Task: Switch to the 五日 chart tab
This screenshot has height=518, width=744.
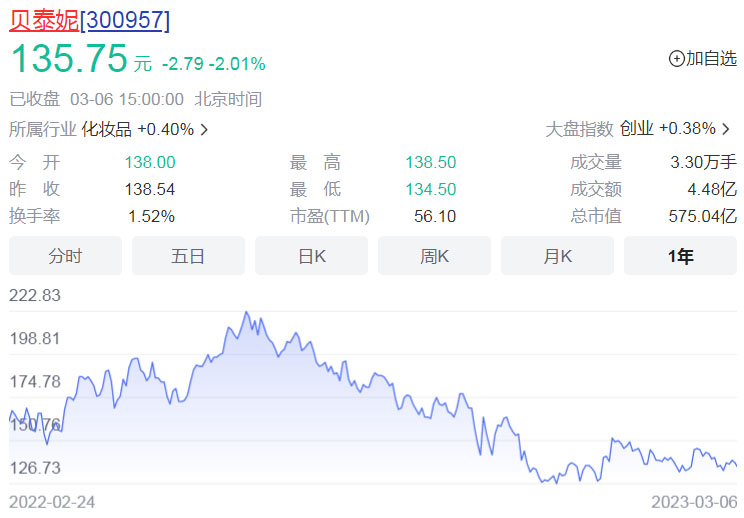Action: 188,256
